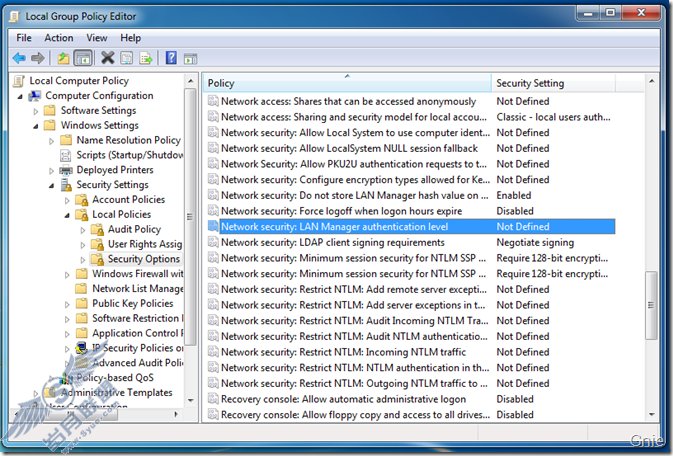Click the Windows Firewall folder icon

pyautogui.click(x=82, y=274)
